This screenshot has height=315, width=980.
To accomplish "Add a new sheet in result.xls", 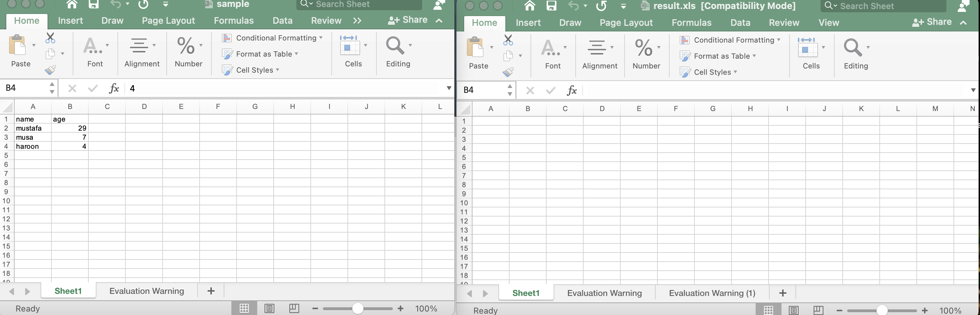I will pyautogui.click(x=782, y=293).
